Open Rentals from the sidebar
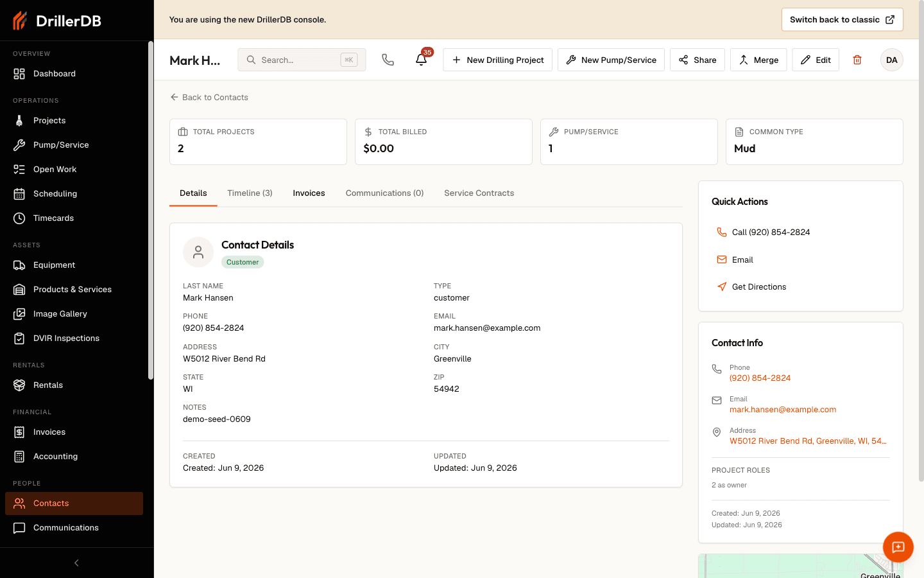Viewport: 924px width, 578px height. pos(74,385)
